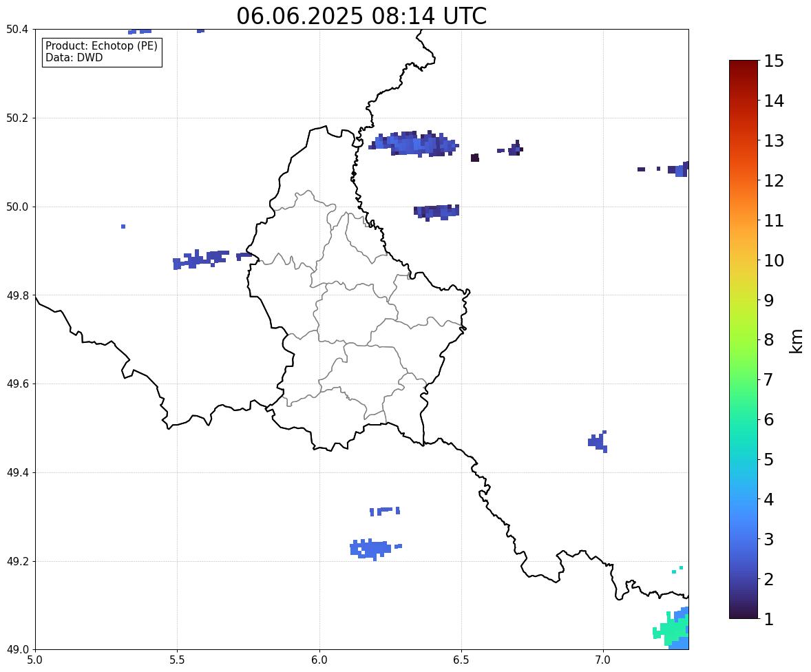Click the large echo cell near 50.15N 6.35E
This screenshot has height=672, width=811.
[x=414, y=144]
